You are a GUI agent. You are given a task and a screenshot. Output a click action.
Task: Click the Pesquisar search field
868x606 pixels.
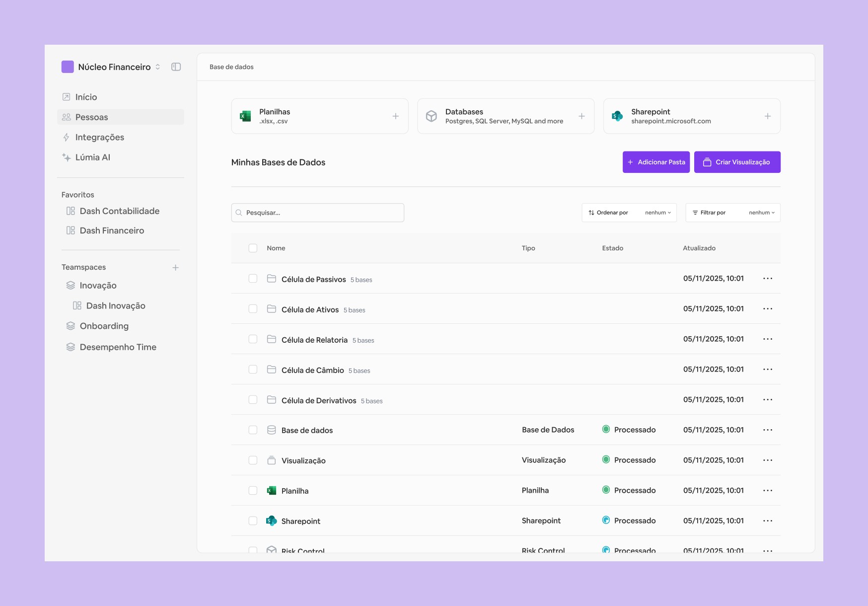318,213
